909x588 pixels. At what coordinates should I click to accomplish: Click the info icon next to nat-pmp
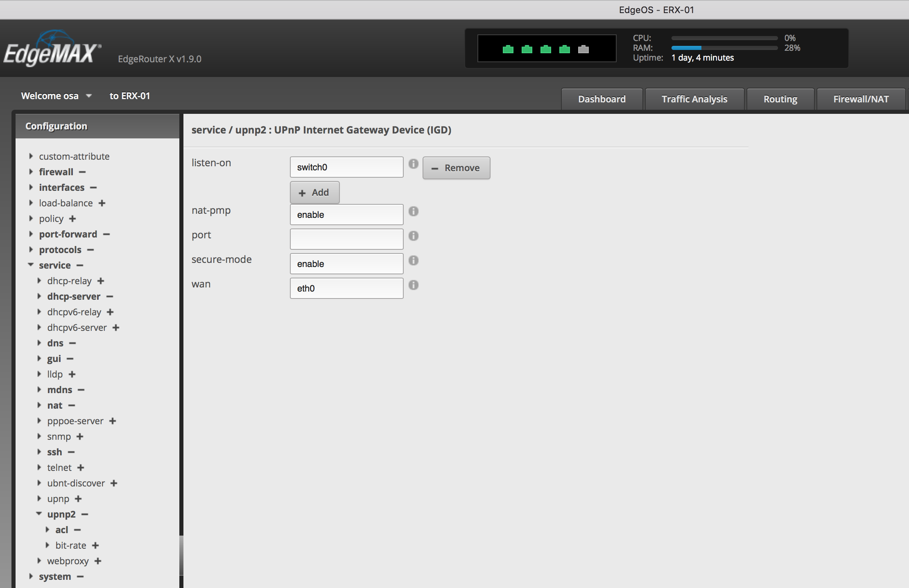tap(414, 211)
